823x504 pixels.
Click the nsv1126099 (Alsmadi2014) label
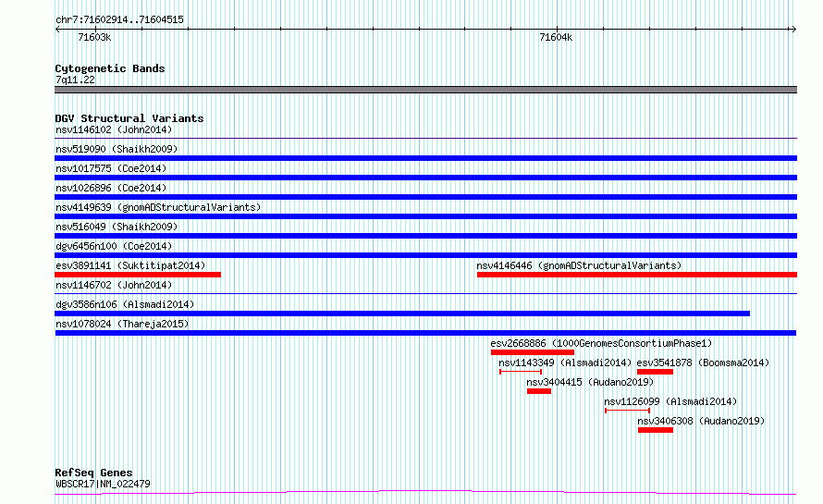click(x=670, y=401)
